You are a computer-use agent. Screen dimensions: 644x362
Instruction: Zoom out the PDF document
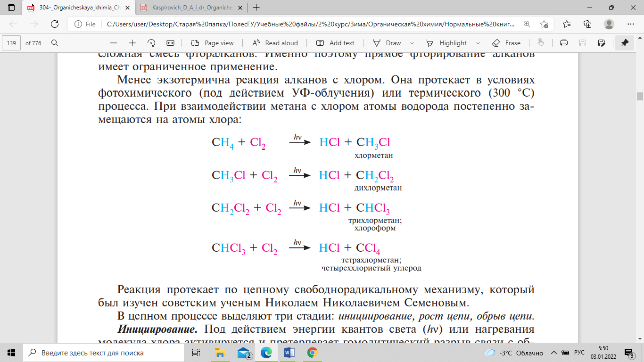[x=114, y=43]
